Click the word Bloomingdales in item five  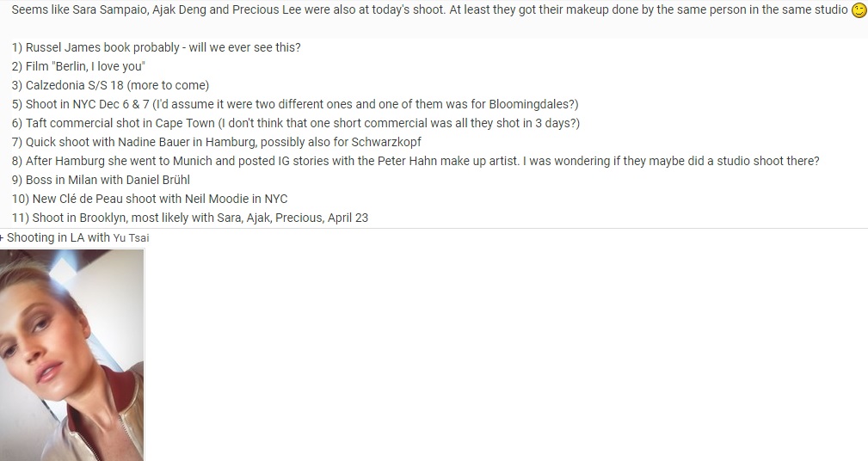click(529, 104)
